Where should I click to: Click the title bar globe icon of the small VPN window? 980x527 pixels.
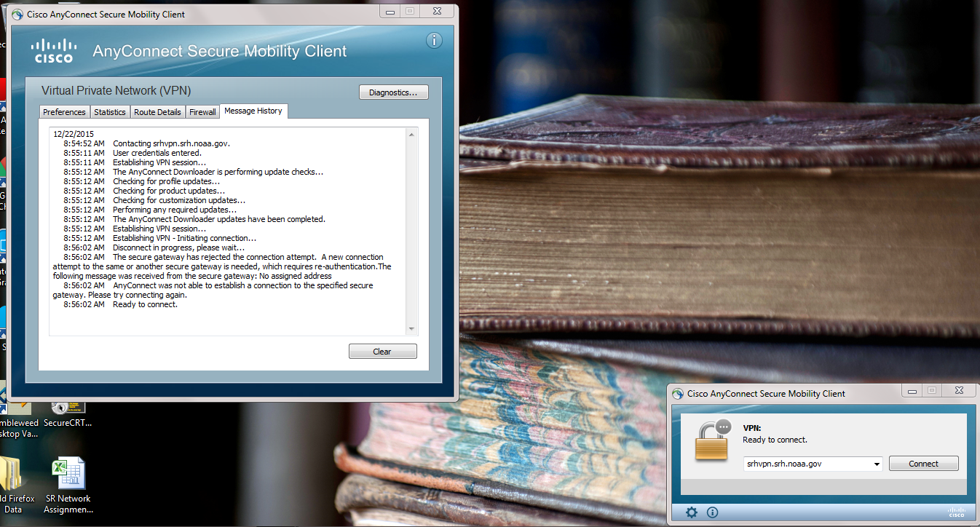tap(679, 394)
